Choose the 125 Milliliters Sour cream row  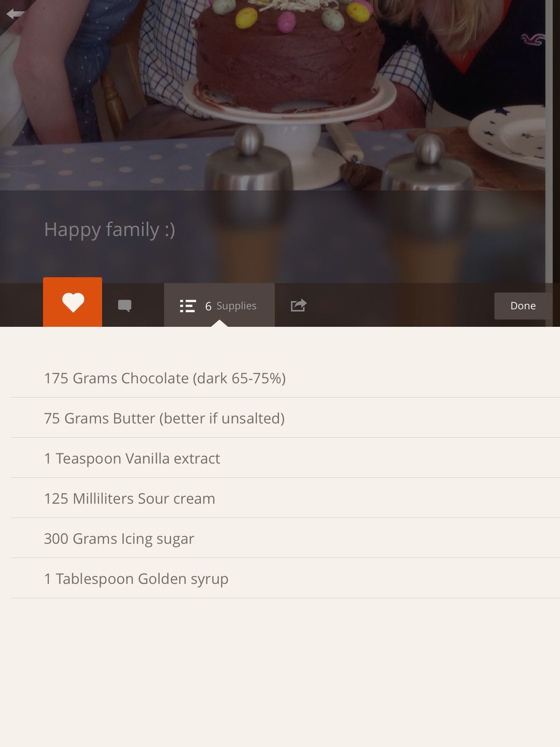pos(285,498)
